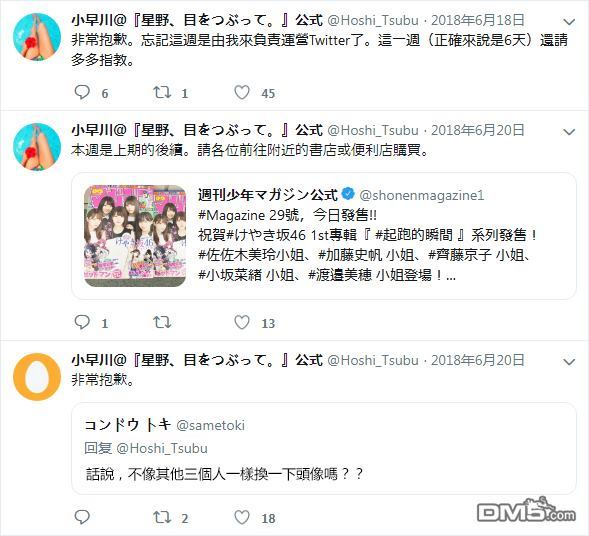Viewport: 589px width, 536px height.
Task: Reply to the June 18 tweet
Action: [82, 92]
